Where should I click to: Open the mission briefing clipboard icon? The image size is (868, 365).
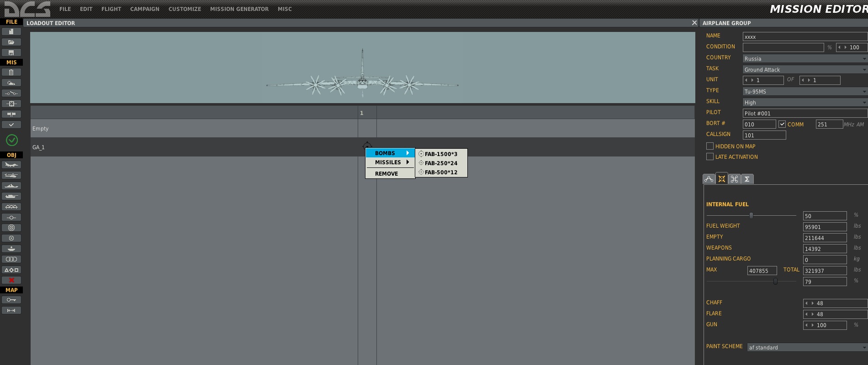pos(11,72)
